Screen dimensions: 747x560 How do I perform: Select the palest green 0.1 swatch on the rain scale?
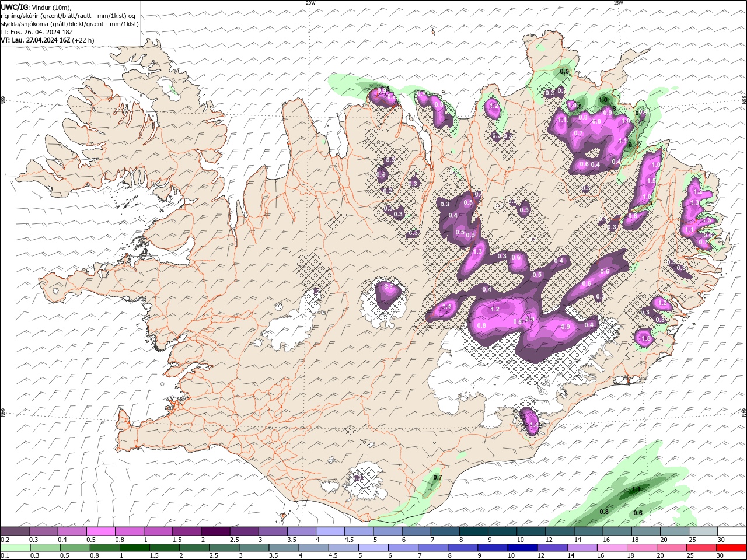click(x=15, y=548)
